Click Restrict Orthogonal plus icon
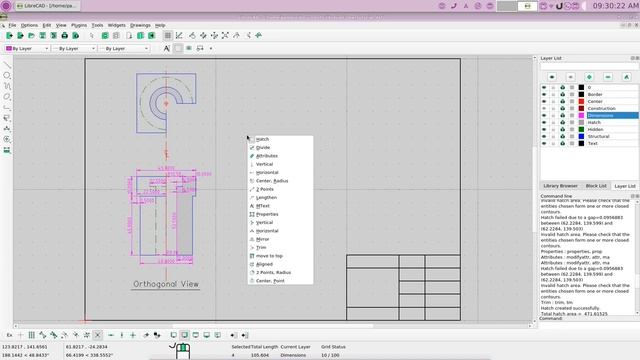 click(x=133, y=335)
